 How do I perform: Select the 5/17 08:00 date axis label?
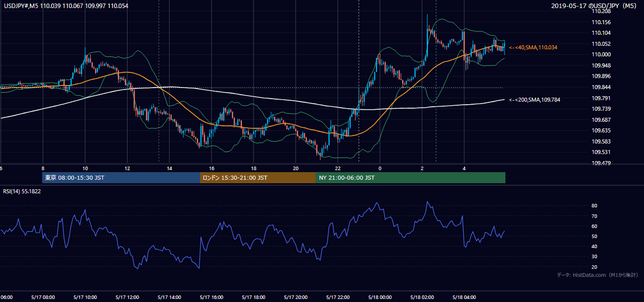(43, 297)
